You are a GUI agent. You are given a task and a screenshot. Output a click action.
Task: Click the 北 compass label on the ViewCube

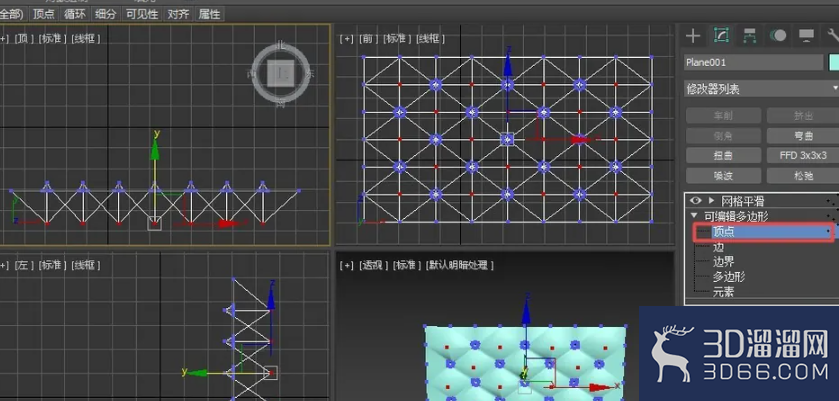280,47
